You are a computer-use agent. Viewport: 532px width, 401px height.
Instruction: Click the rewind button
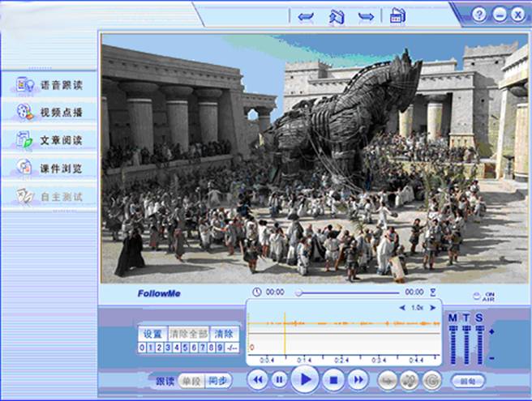(258, 380)
